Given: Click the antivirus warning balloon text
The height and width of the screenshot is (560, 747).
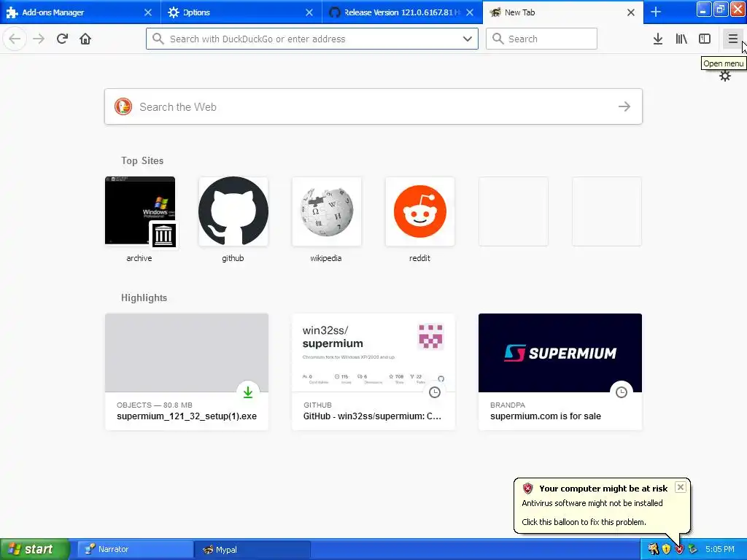Looking at the screenshot, I should click(x=592, y=503).
